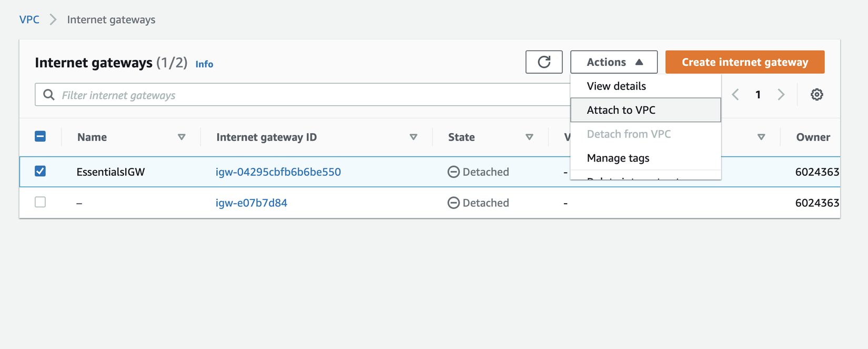Uncheck the EssentialsIGW row checkbox
Image resolution: width=868 pixels, height=349 pixels.
pyautogui.click(x=41, y=171)
